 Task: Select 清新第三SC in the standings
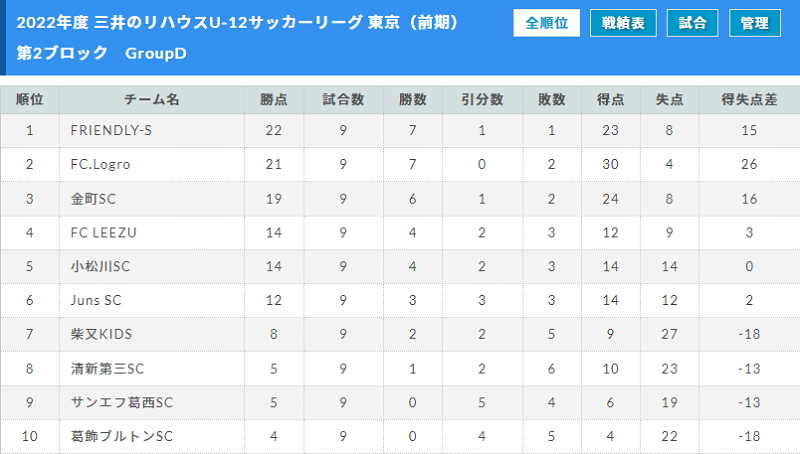click(108, 368)
